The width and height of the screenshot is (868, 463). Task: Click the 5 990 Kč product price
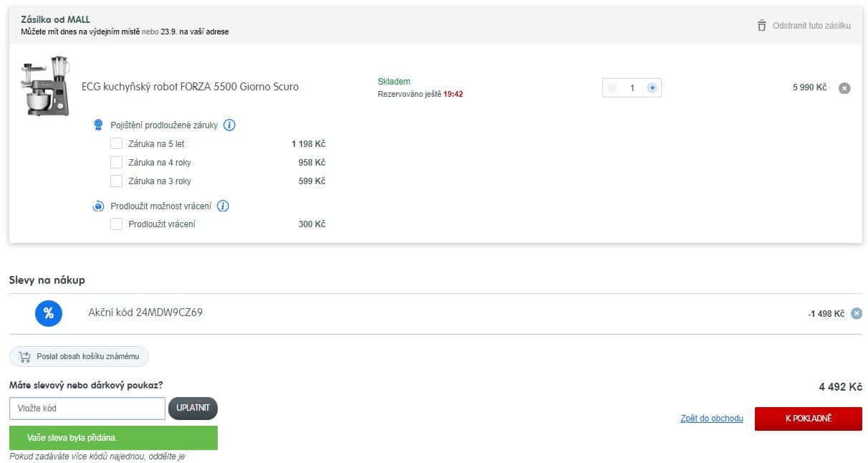809,87
